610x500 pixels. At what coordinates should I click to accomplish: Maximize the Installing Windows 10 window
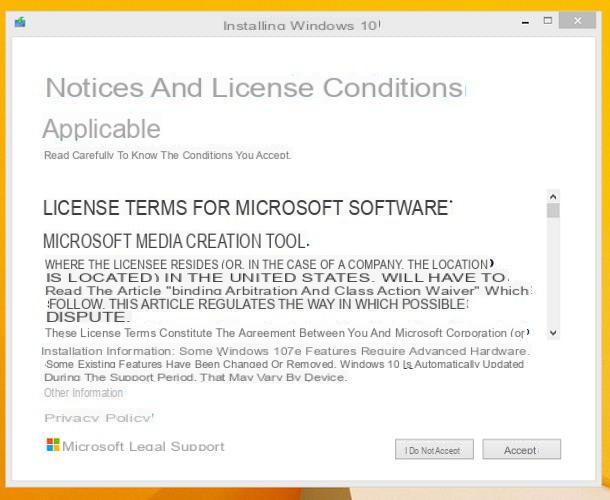(548, 21)
